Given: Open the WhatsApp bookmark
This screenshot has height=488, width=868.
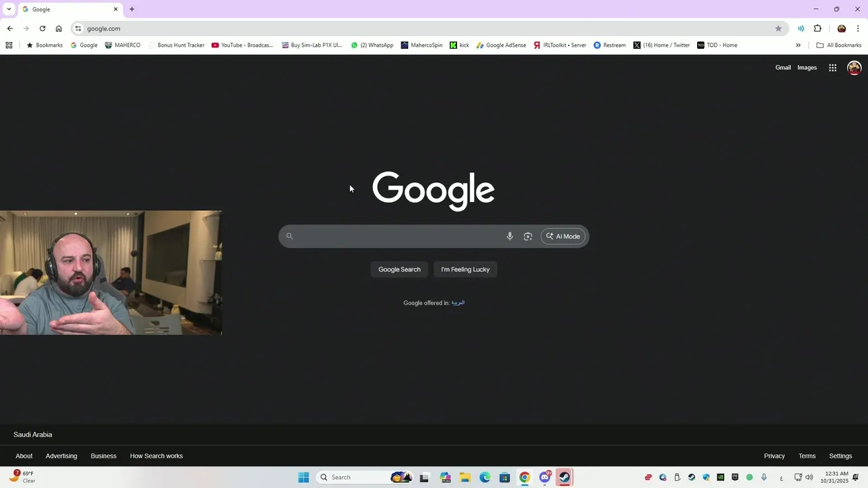Looking at the screenshot, I should pyautogui.click(x=372, y=45).
